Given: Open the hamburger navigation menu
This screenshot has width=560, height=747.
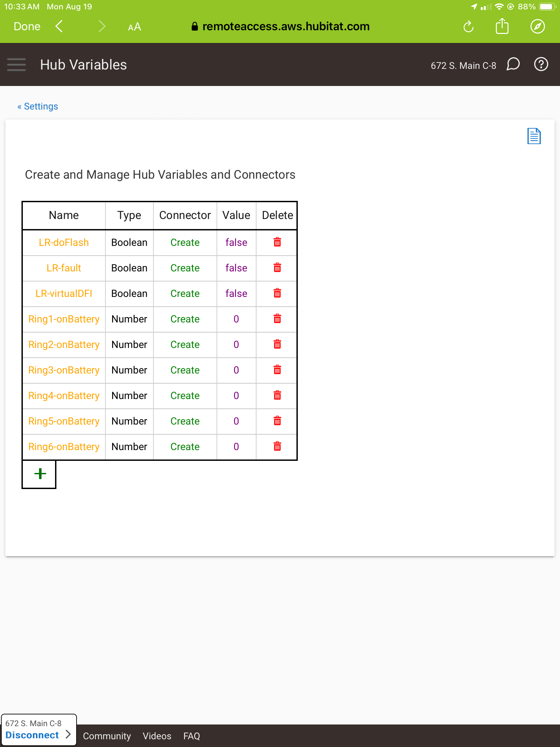Looking at the screenshot, I should click(16, 64).
